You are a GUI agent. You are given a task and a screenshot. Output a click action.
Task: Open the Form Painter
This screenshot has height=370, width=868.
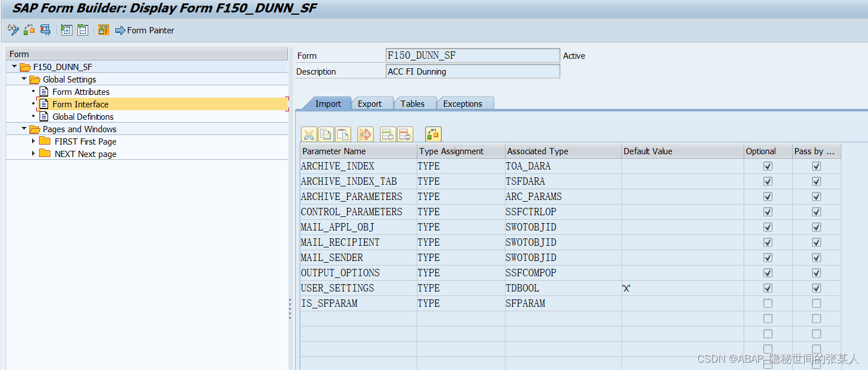pos(145,30)
